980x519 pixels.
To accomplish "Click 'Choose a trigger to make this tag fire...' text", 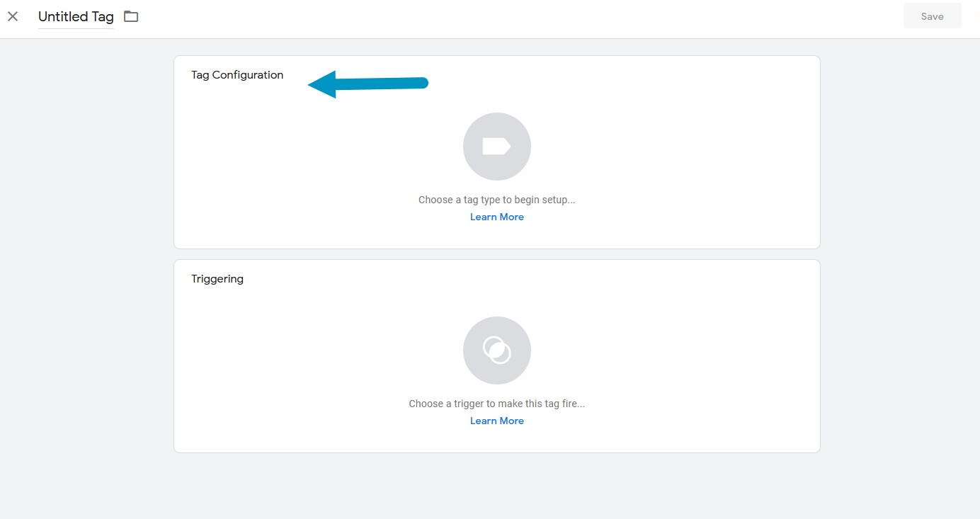I will (x=497, y=404).
